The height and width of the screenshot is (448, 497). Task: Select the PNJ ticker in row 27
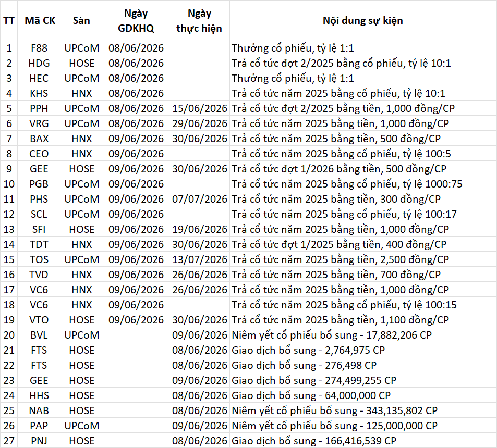pos(39,441)
